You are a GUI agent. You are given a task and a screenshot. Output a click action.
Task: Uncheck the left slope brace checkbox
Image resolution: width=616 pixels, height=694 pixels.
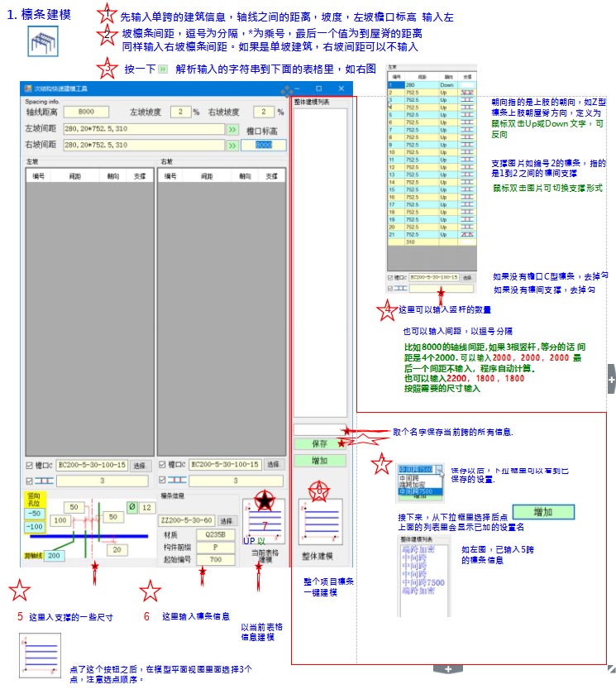point(29,481)
